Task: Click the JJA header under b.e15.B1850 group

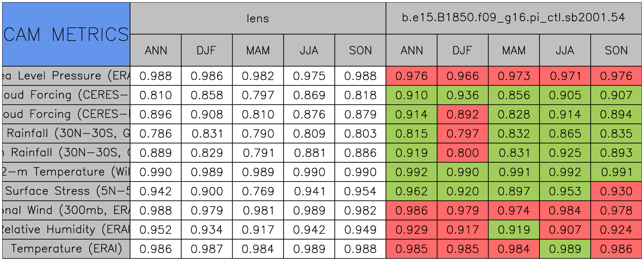Action: 565,50
